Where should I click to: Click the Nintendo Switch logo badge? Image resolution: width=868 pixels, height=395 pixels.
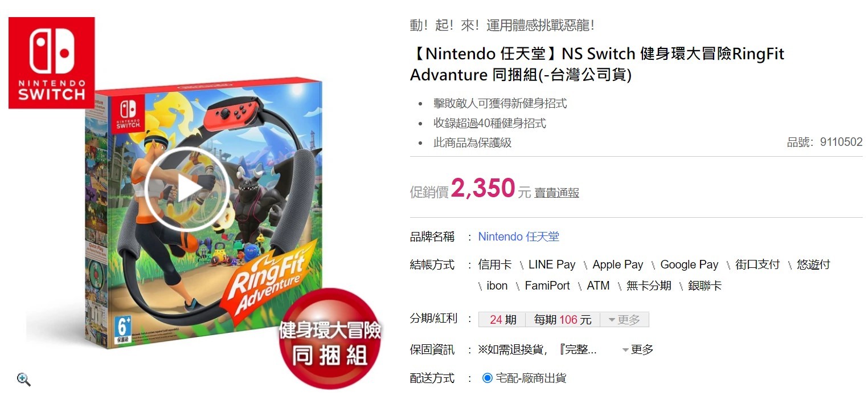point(51,63)
